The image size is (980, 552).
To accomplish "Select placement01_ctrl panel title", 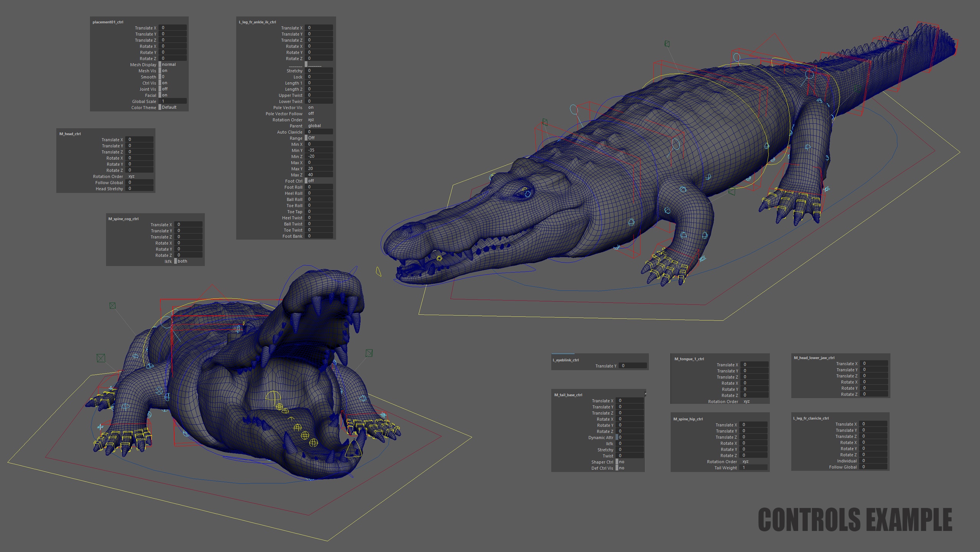I will (x=108, y=22).
